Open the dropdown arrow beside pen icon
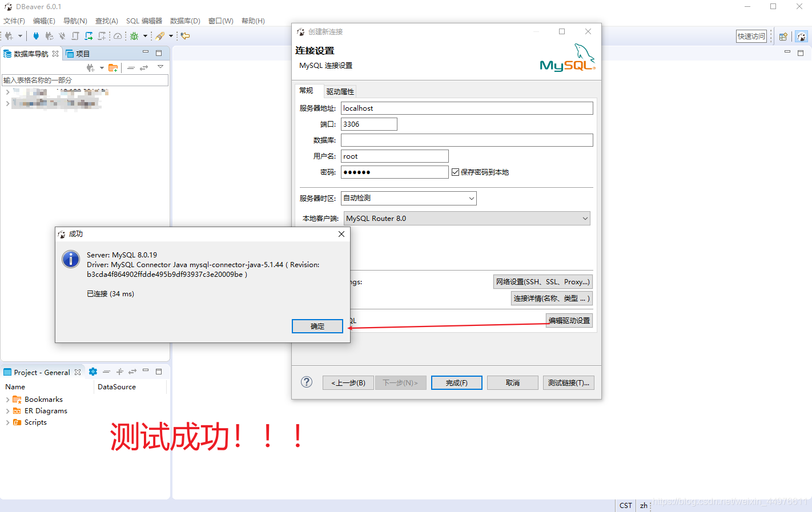This screenshot has width=812, height=512. point(171,36)
